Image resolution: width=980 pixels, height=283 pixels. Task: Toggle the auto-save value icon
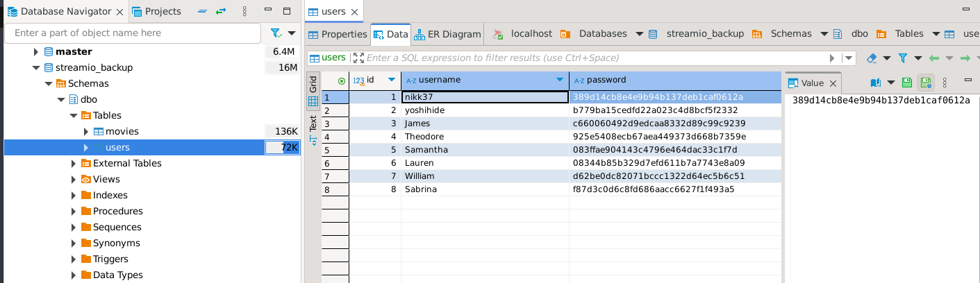tap(925, 83)
